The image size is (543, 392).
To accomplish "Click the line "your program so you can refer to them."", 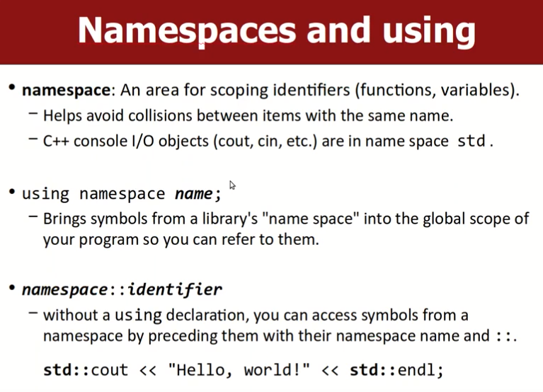I will pyautogui.click(x=181, y=239).
